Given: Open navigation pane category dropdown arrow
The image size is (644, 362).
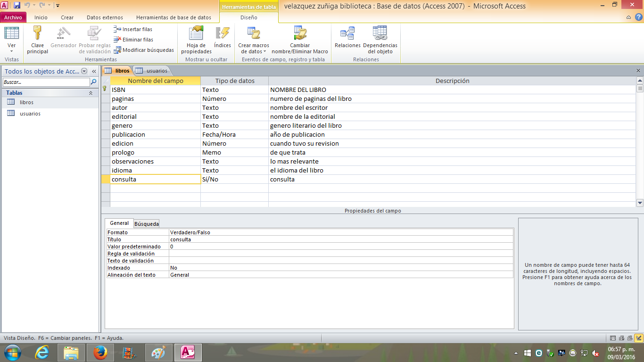Looking at the screenshot, I should [84, 71].
